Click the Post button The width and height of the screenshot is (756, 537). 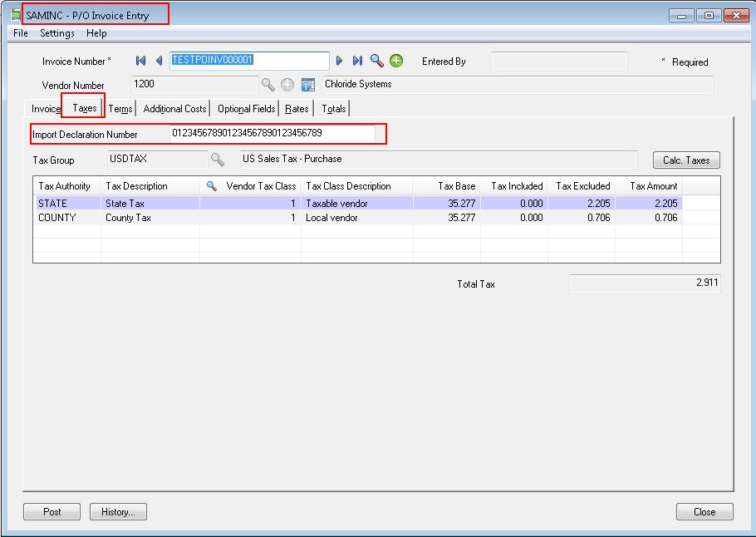[52, 512]
